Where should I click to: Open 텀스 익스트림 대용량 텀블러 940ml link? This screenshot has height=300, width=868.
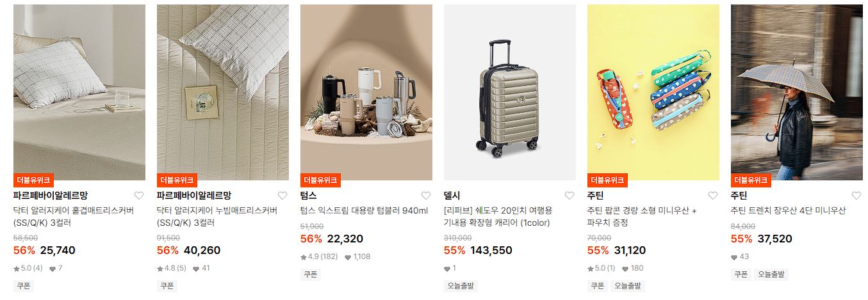[364, 210]
